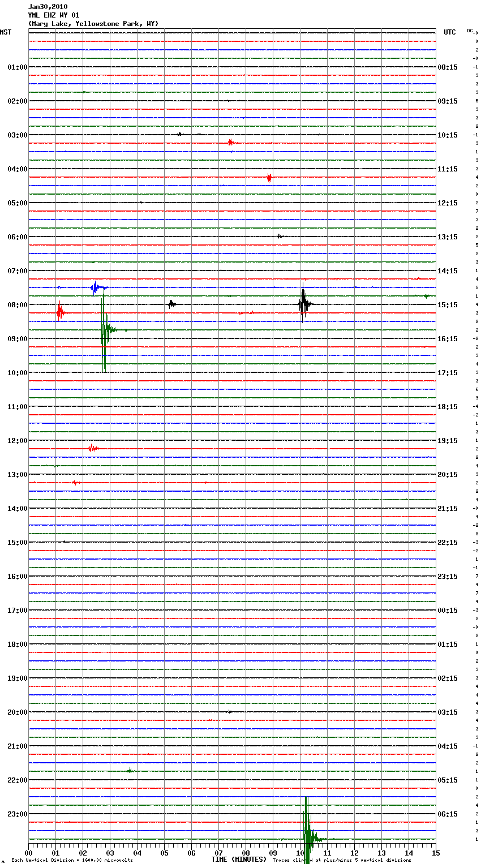The image size is (481, 868).
Task: Click minute tick label 03 on bottom axis
Action: pos(110,853)
